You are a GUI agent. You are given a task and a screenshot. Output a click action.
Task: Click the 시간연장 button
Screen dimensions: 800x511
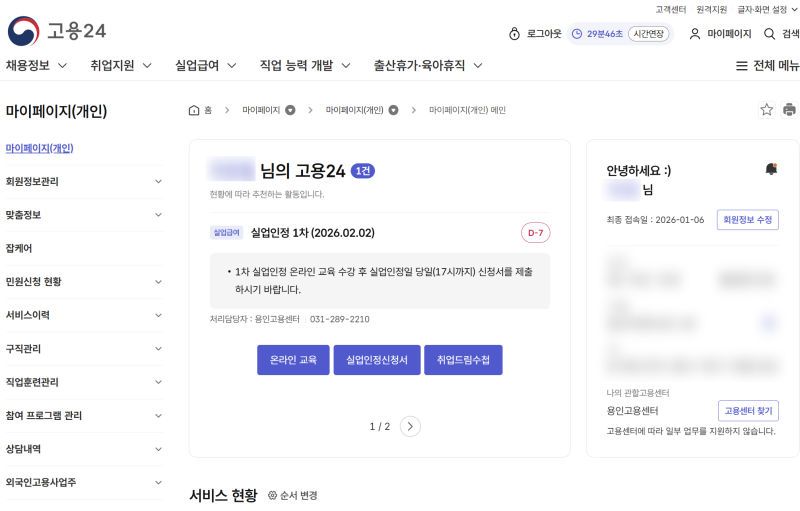point(648,34)
